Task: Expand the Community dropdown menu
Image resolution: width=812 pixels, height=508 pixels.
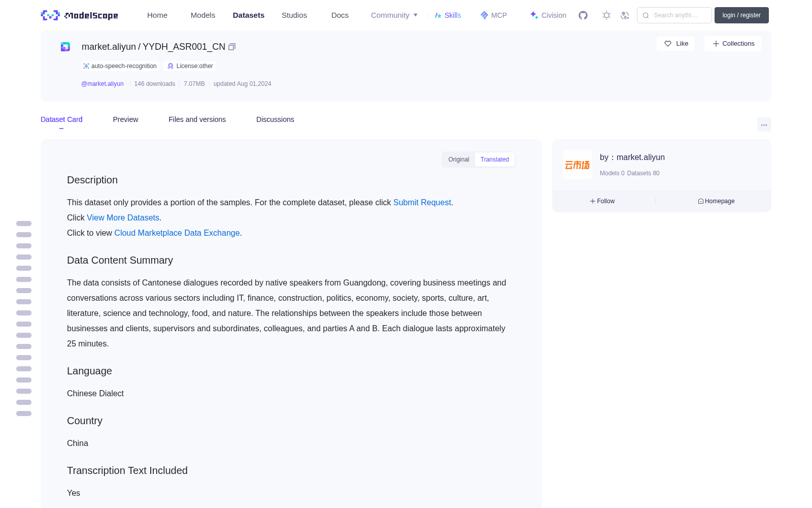Action: coord(394,15)
